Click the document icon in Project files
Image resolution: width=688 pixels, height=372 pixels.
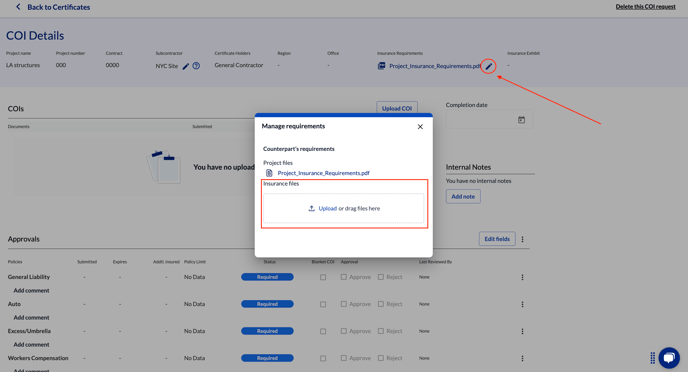pyautogui.click(x=269, y=173)
